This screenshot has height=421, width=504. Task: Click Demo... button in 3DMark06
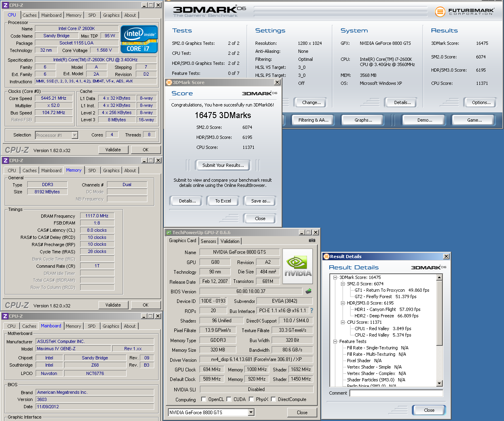[425, 120]
